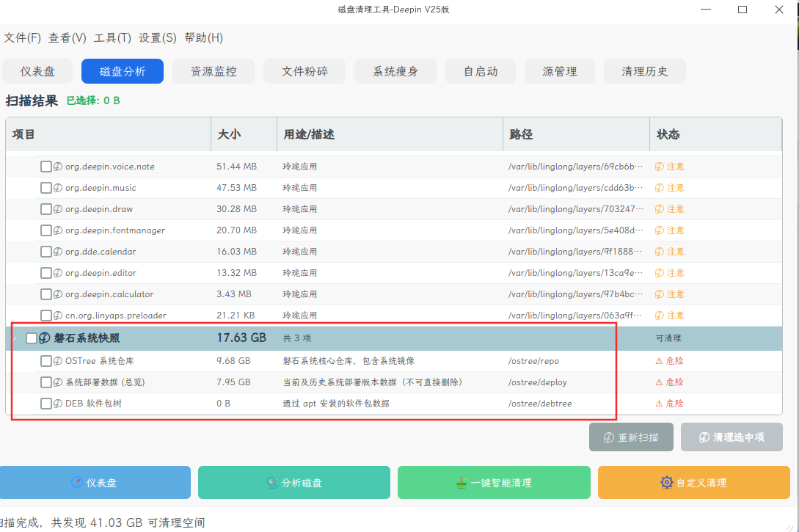This screenshot has height=532, width=799.
Task: Open the 帮助(H) menu
Action: (204, 37)
